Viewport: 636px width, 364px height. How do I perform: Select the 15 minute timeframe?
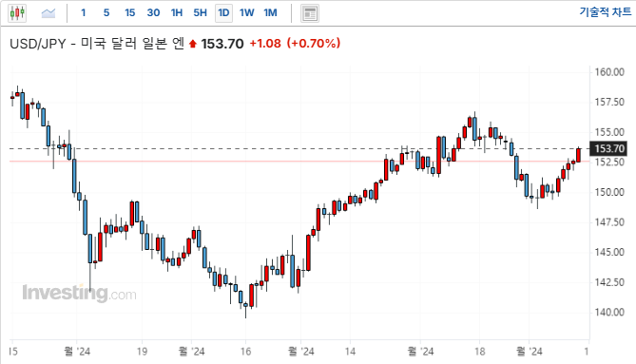click(x=130, y=13)
